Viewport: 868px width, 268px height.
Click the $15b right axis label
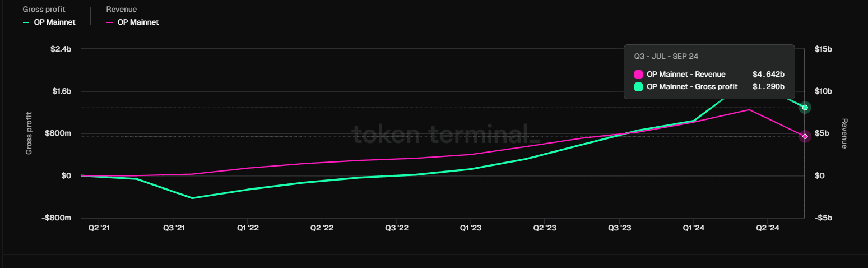[x=824, y=49]
